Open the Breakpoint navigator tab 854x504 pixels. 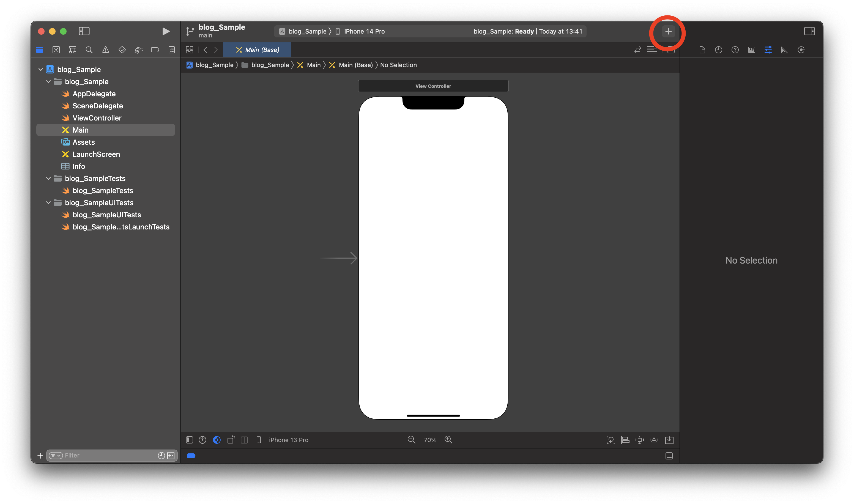(x=155, y=50)
